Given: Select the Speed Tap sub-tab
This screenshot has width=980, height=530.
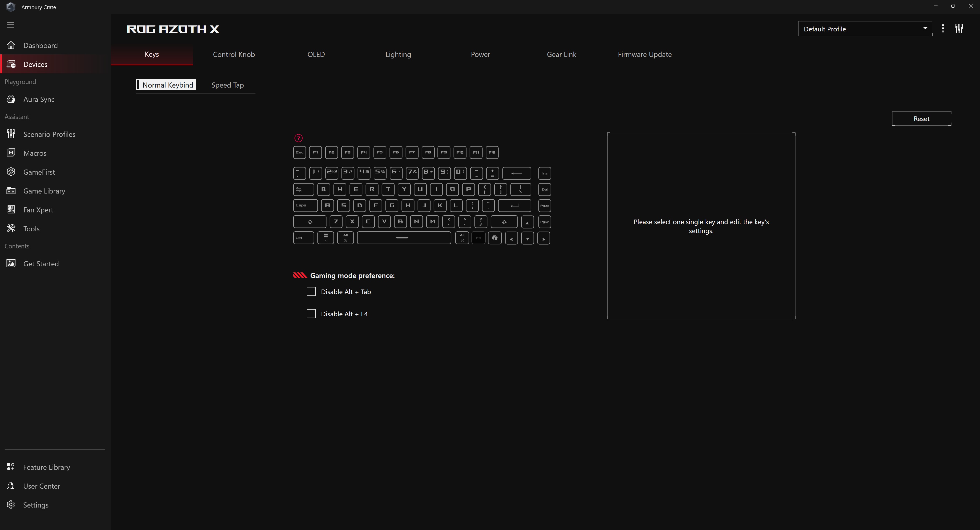Looking at the screenshot, I should click(x=227, y=85).
